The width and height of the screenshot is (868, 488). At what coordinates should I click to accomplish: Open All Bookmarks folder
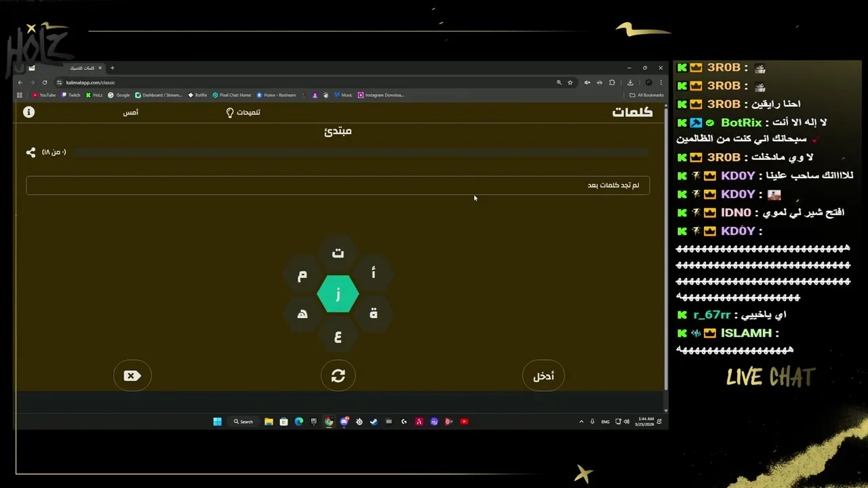coord(646,95)
